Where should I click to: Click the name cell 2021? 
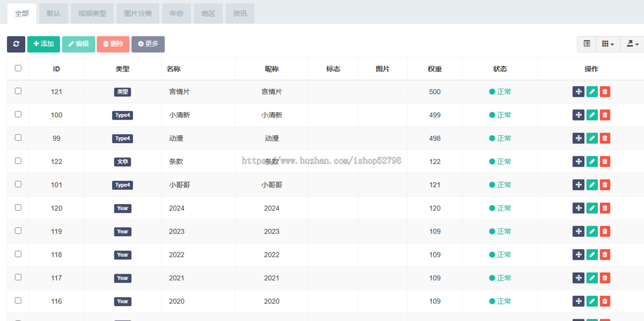point(177,278)
